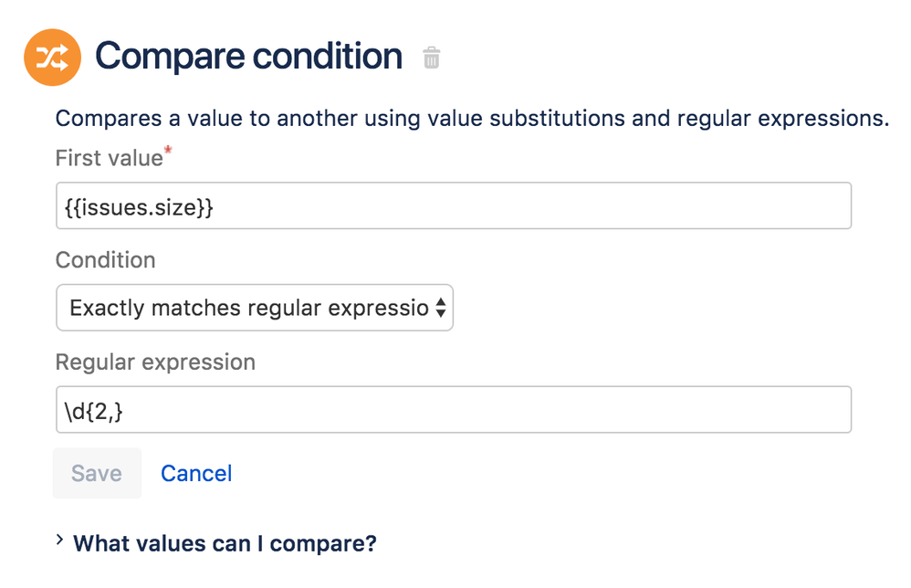Open the Condition dropdown

tap(255, 308)
